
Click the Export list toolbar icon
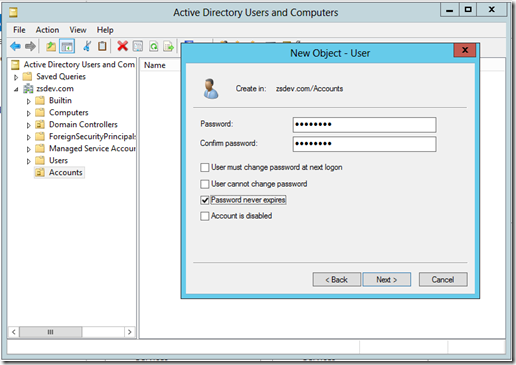(x=169, y=46)
